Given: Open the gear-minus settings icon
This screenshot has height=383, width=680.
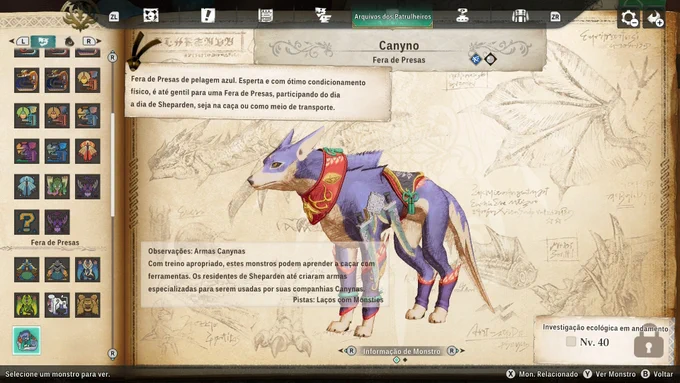Looking at the screenshot, I should pyautogui.click(x=628, y=18).
